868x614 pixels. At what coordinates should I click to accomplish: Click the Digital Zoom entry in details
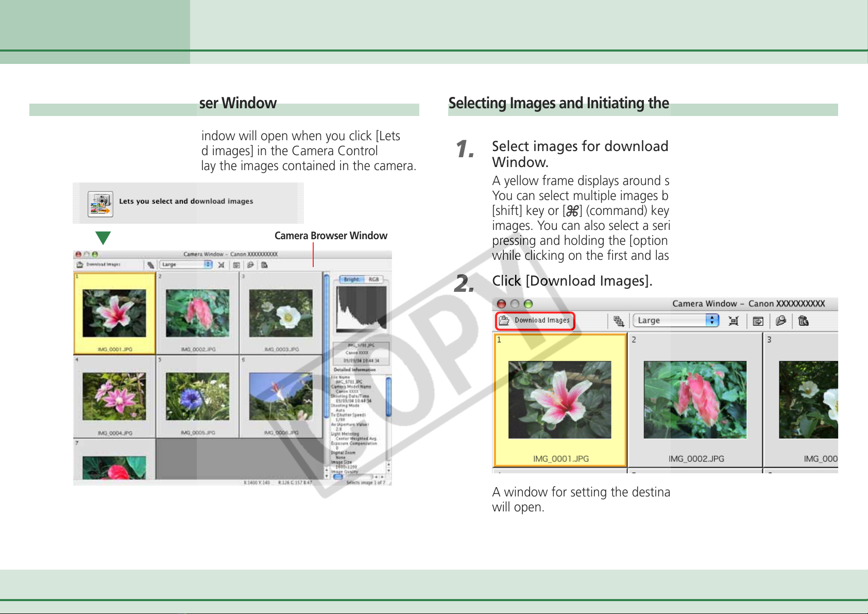(343, 453)
